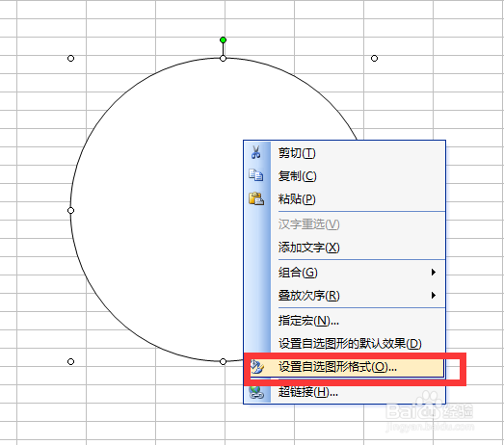The height and width of the screenshot is (445, 504).
Task: Click the left middle resize handle
Action: click(x=70, y=210)
